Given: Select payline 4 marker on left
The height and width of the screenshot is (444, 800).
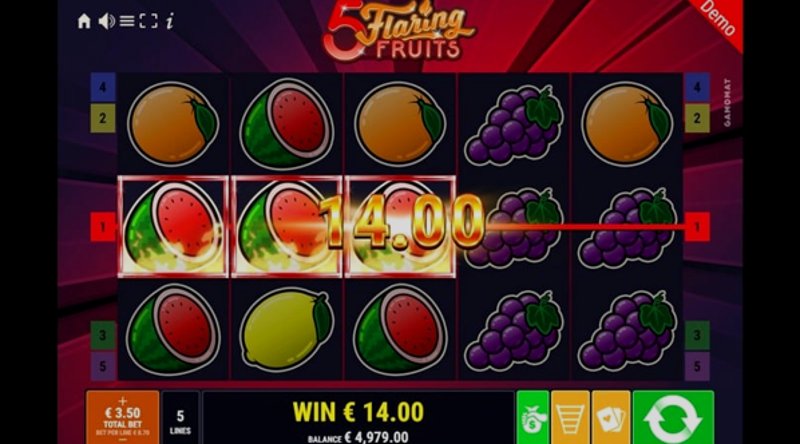Looking at the screenshot, I should [x=103, y=87].
